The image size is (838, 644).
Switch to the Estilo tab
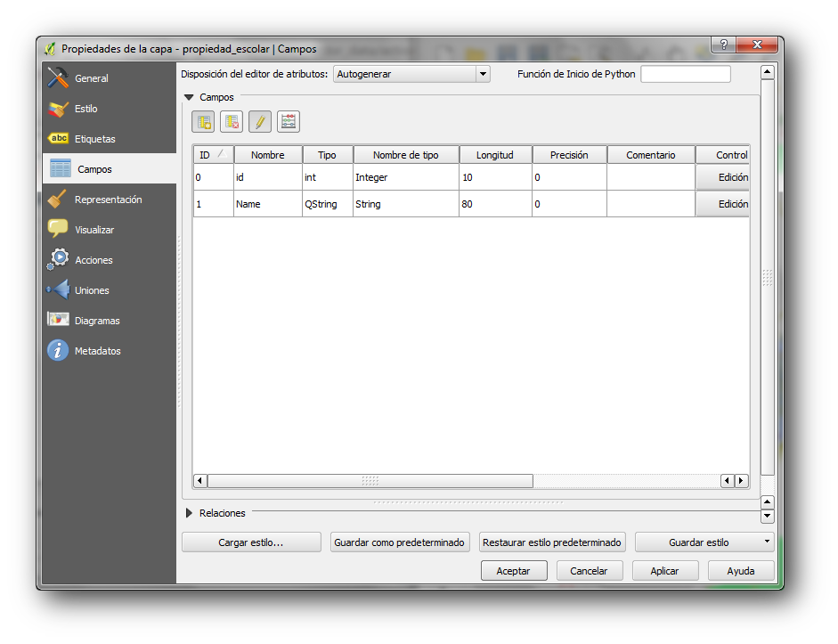[x=109, y=109]
